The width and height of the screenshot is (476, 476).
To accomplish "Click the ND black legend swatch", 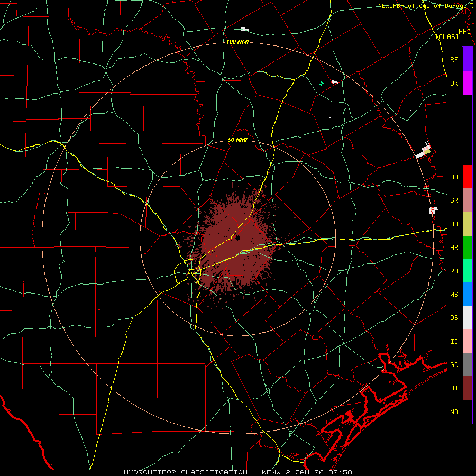I will click(x=467, y=411).
